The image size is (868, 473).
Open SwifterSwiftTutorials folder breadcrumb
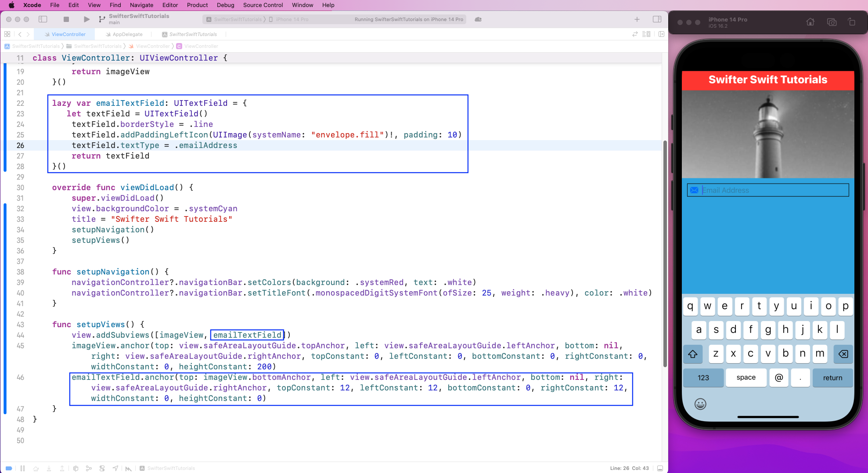pos(94,46)
